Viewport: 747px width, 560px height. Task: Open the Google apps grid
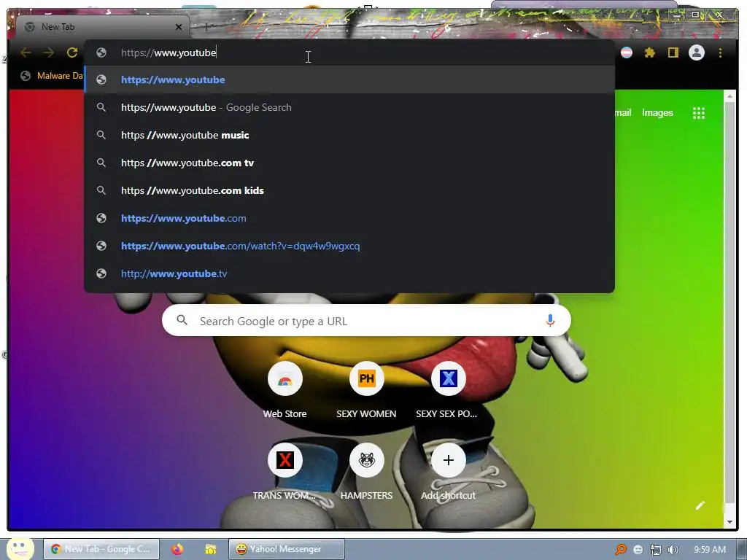coord(698,113)
